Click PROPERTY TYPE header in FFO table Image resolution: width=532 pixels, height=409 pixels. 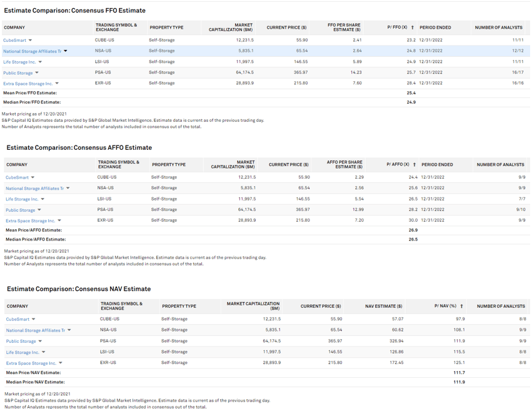[166, 27]
